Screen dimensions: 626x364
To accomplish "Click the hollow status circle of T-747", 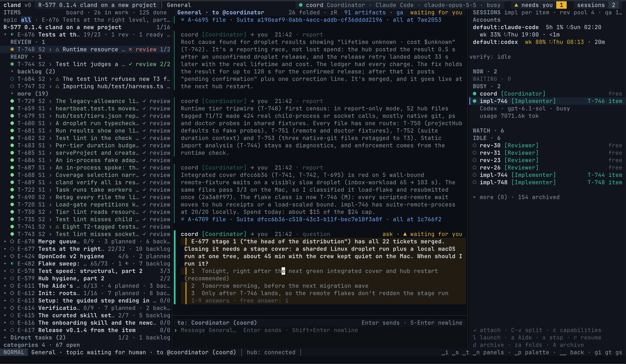I will coord(12,86).
